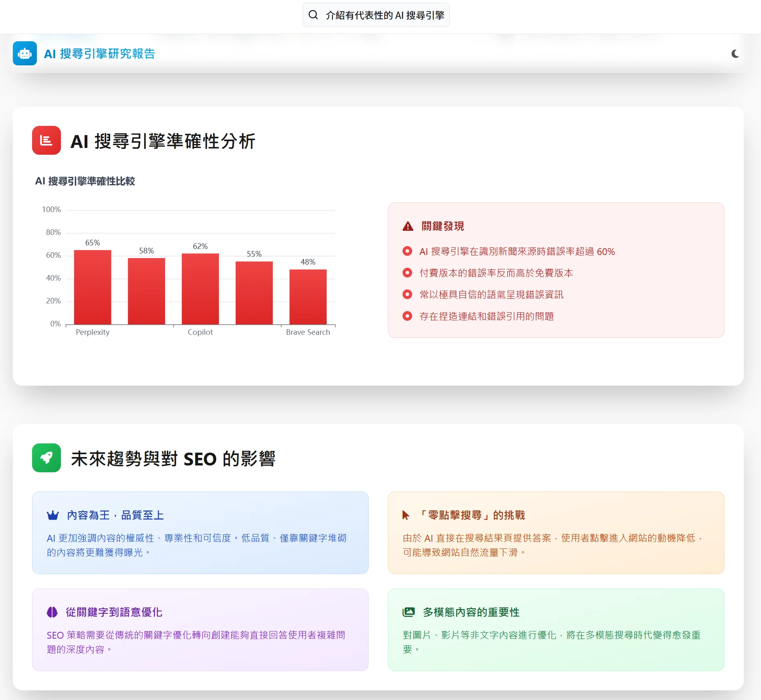Click the bullet for 存在捏造連結 finding
The width and height of the screenshot is (761, 700).
(407, 316)
